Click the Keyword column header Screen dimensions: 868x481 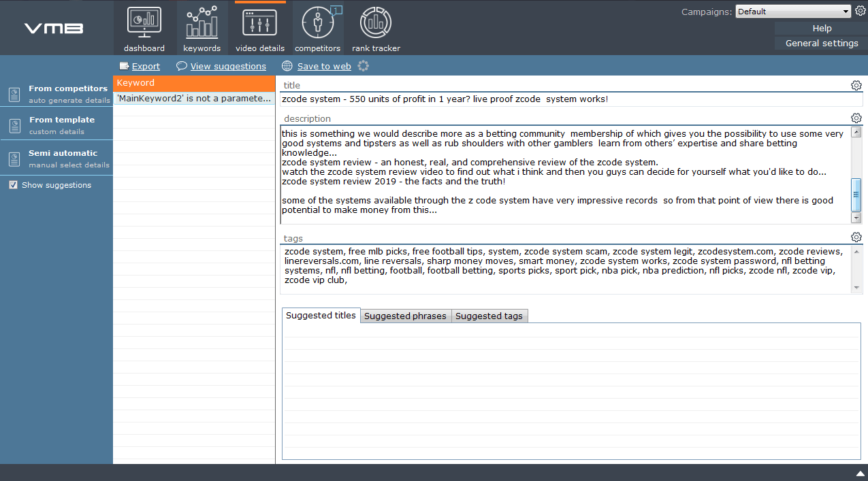coord(194,83)
